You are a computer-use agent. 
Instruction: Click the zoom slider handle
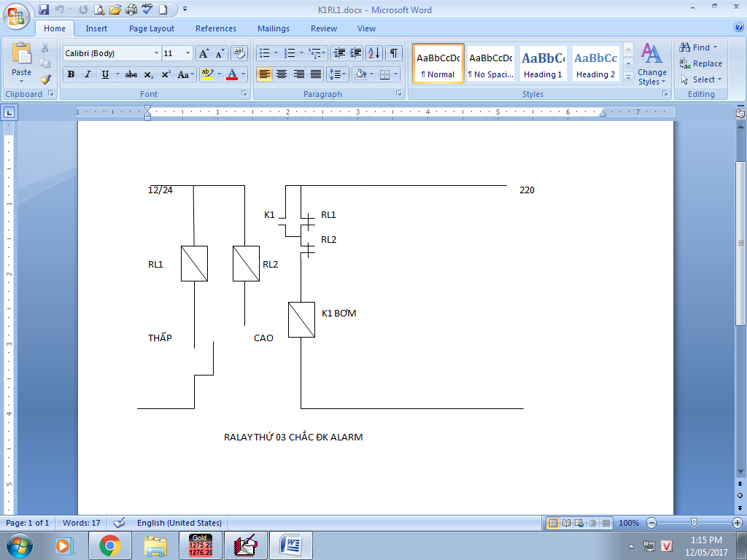[x=694, y=523]
